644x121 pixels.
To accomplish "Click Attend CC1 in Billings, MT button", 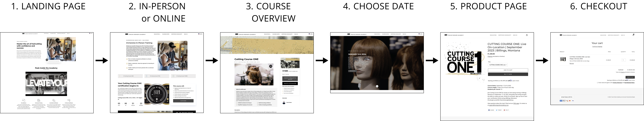I will (x=290, y=79).
